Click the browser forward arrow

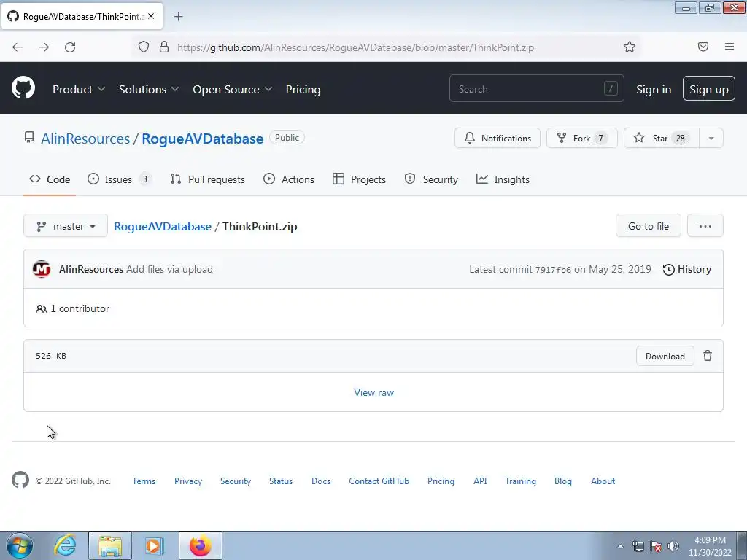click(44, 47)
